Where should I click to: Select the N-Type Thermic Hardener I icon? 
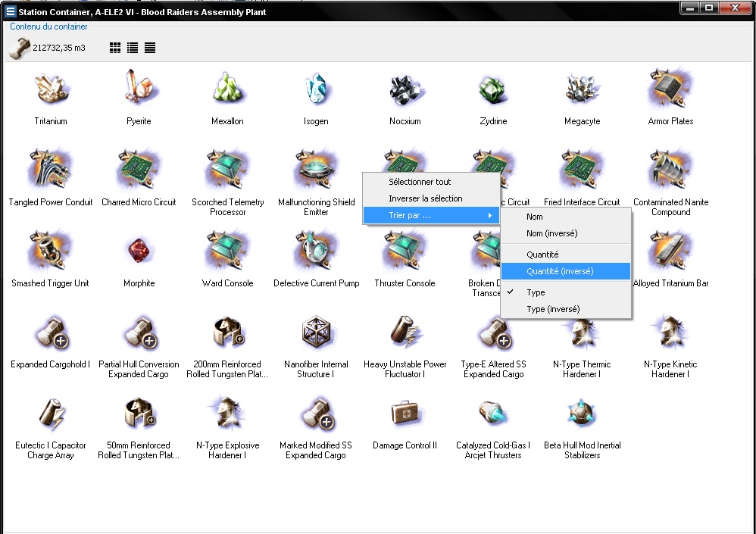pyautogui.click(x=582, y=333)
